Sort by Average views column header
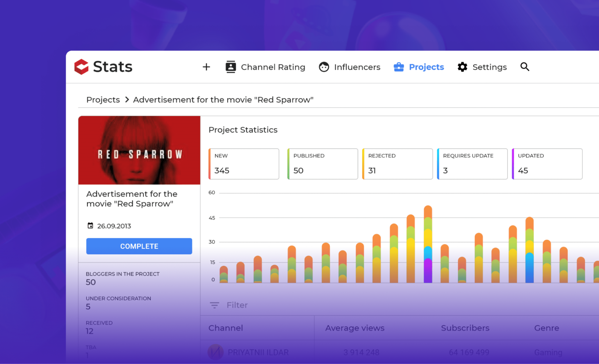Screen dimensions: 599x364 (x=355, y=328)
